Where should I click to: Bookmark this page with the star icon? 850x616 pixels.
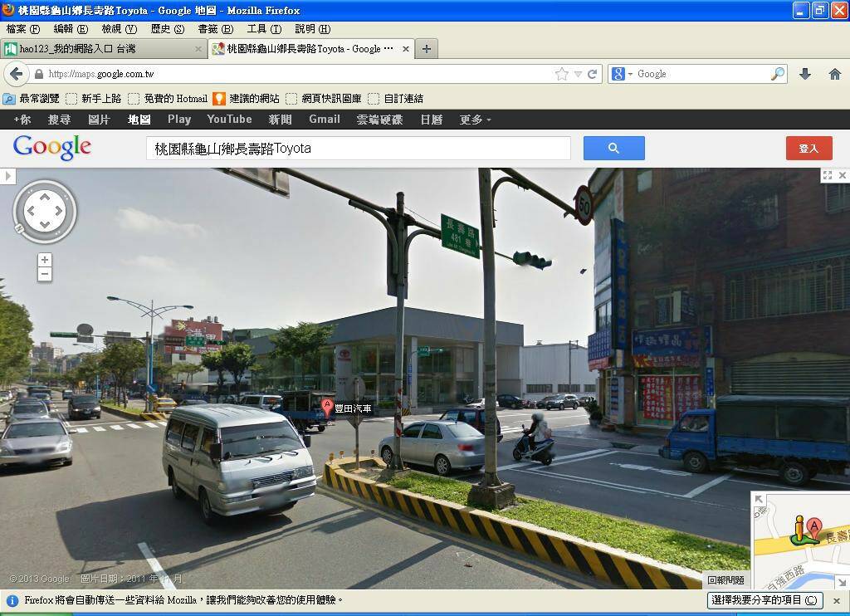(x=562, y=74)
